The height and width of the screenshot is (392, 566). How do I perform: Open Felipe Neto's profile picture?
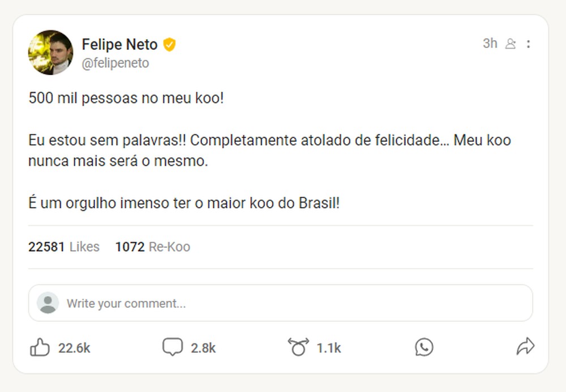coord(51,51)
